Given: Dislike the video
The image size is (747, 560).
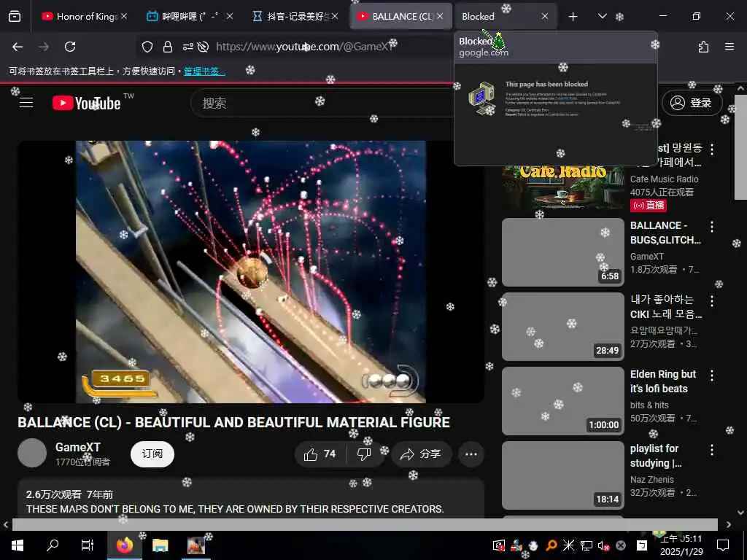Looking at the screenshot, I should [x=365, y=454].
